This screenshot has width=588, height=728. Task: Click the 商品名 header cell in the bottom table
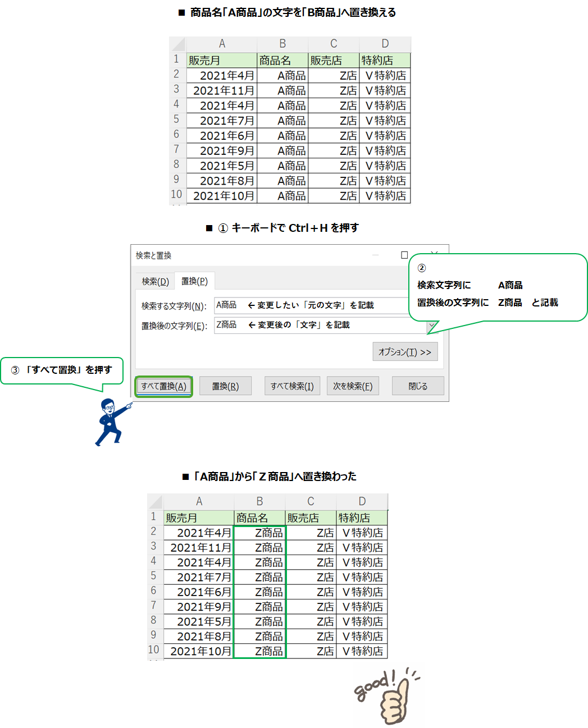(259, 518)
